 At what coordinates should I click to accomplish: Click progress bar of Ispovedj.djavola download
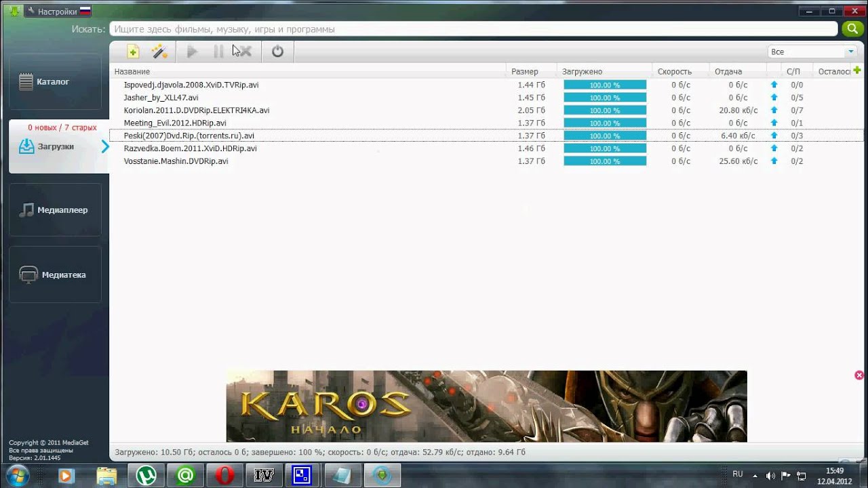point(605,85)
